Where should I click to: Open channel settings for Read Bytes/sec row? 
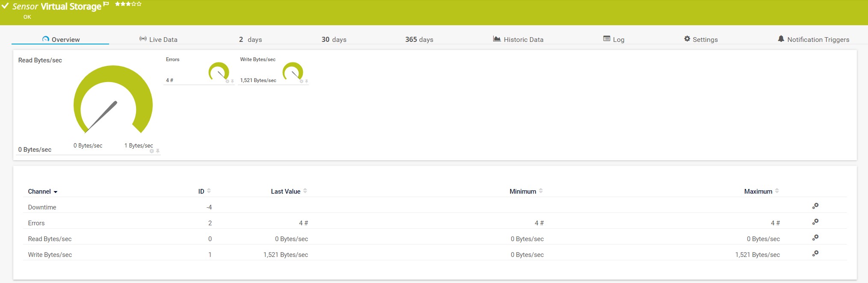click(815, 238)
